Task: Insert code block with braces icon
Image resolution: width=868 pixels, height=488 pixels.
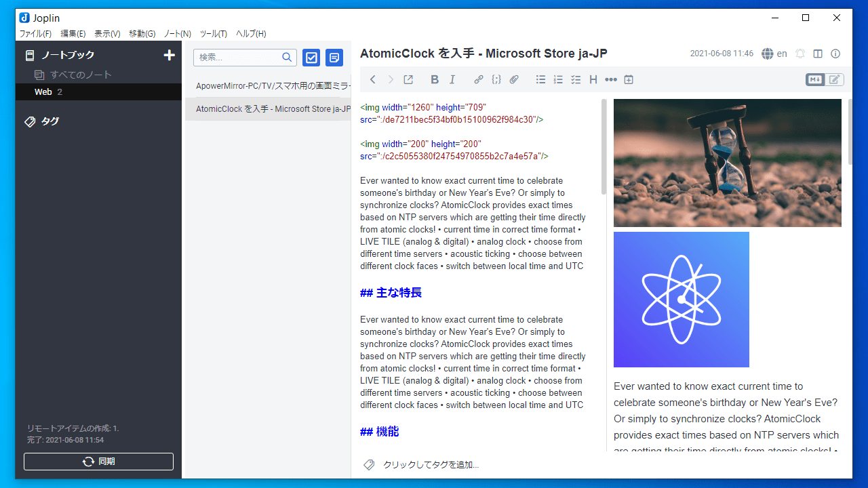Action: (496, 80)
